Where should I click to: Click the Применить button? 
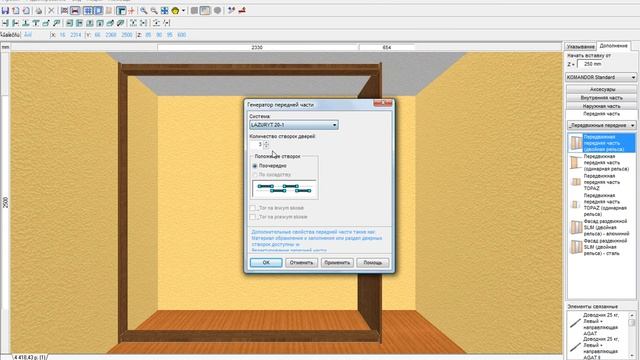point(337,263)
